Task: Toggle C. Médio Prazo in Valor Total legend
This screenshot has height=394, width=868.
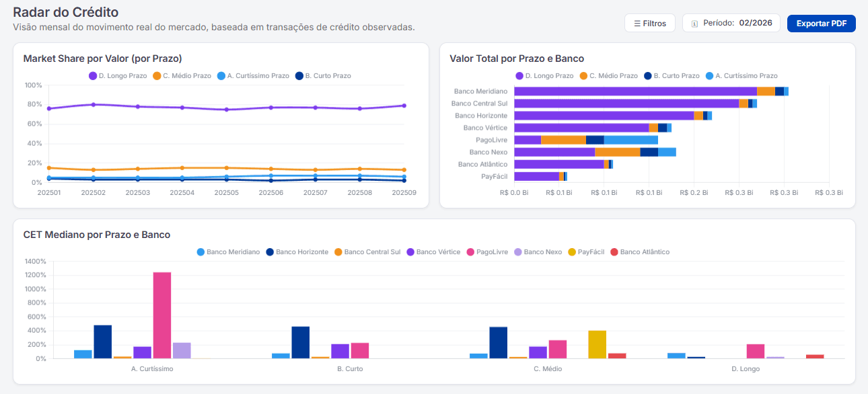Action: coord(608,76)
